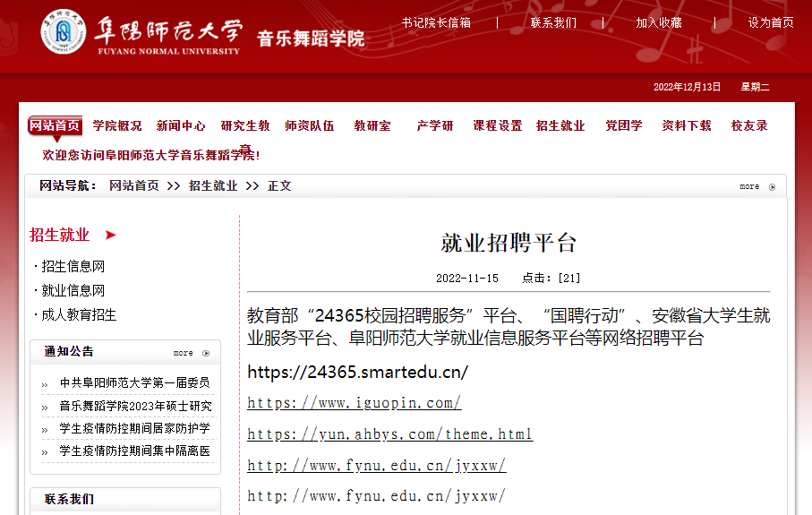Click the 资料下载 menu item
Screen dimensions: 812x515
(x=687, y=126)
